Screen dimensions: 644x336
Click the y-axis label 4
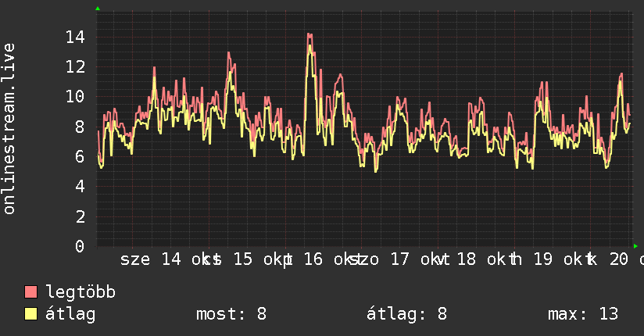[x=80, y=187]
